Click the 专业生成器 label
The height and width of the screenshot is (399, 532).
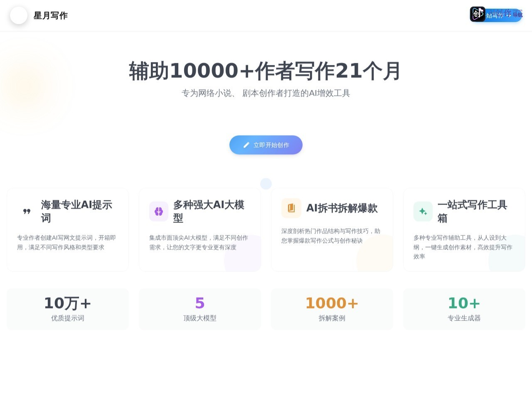(x=464, y=318)
